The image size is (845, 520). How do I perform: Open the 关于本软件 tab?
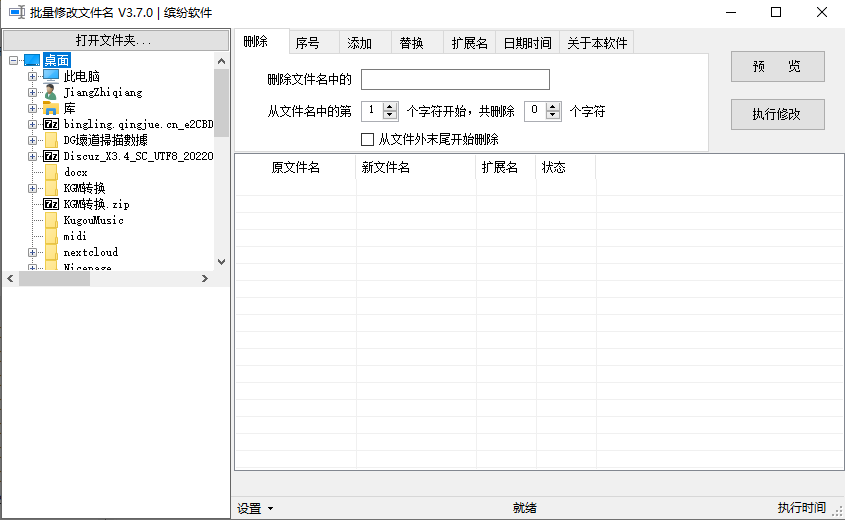coord(597,43)
